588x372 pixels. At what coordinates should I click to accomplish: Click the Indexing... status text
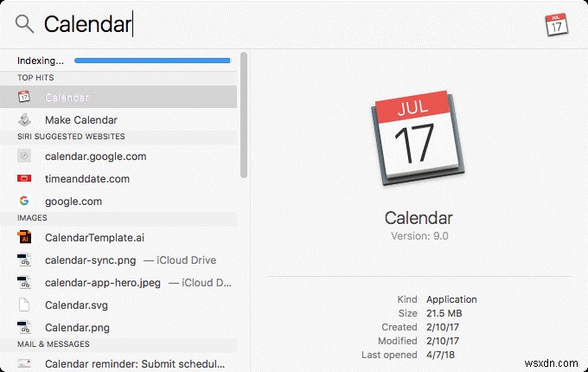click(x=40, y=61)
